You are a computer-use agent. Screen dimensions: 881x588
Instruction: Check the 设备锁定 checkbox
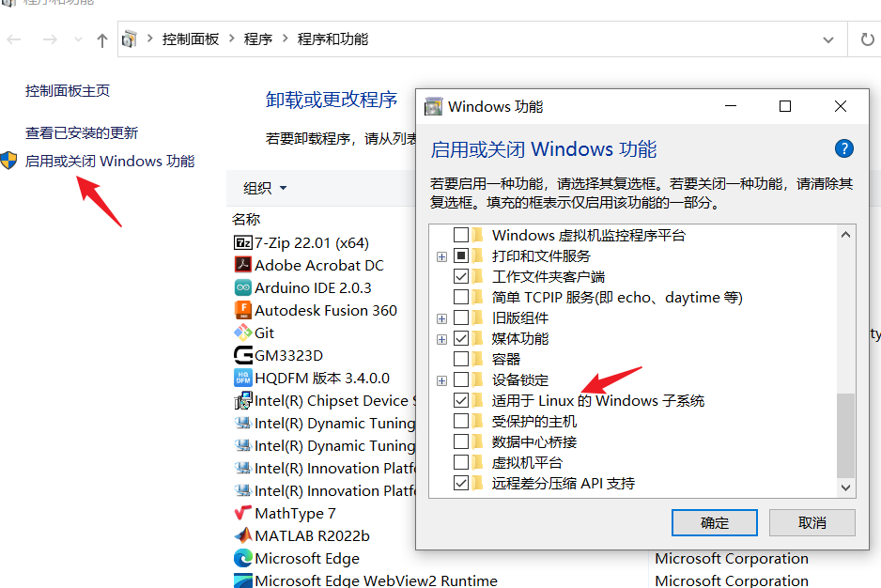[x=461, y=379]
